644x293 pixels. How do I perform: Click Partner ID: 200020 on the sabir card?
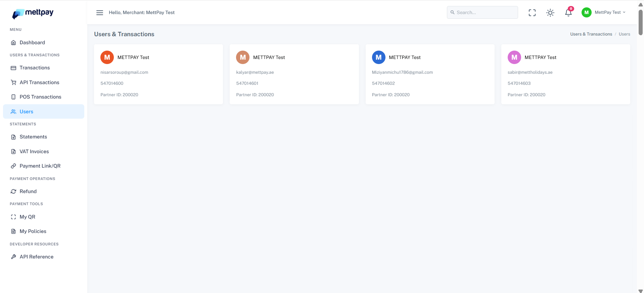pyautogui.click(x=526, y=95)
